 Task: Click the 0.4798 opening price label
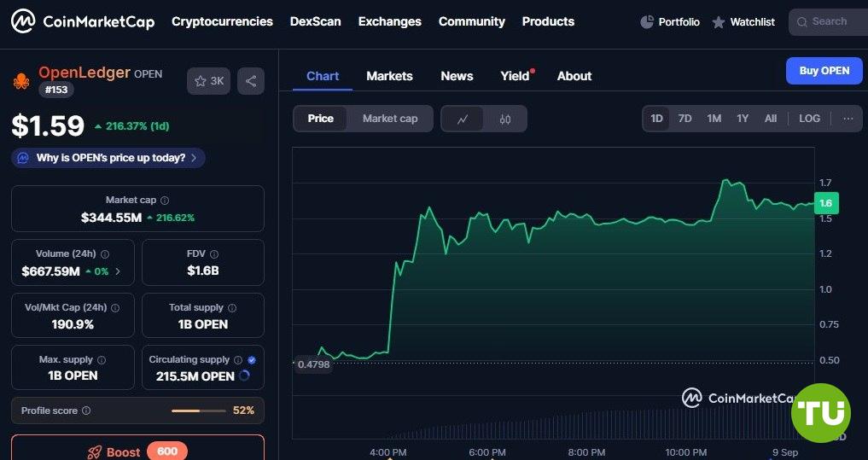click(x=313, y=364)
